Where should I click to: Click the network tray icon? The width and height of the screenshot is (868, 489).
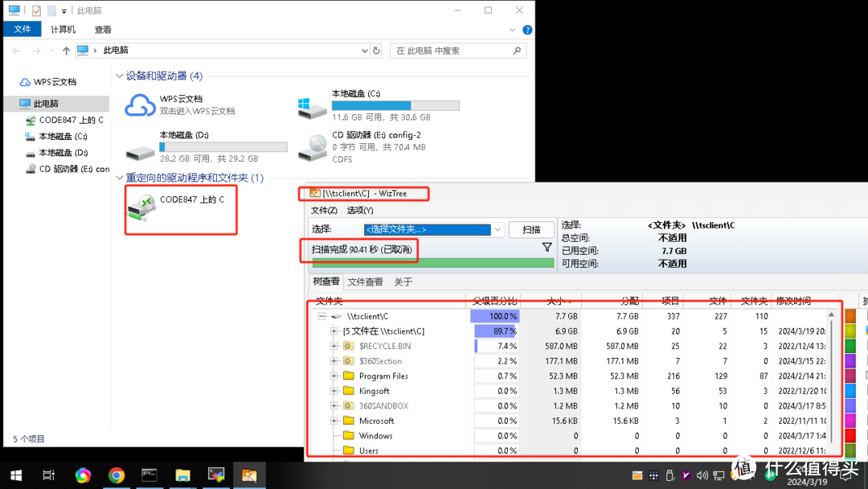pyautogui.click(x=719, y=475)
